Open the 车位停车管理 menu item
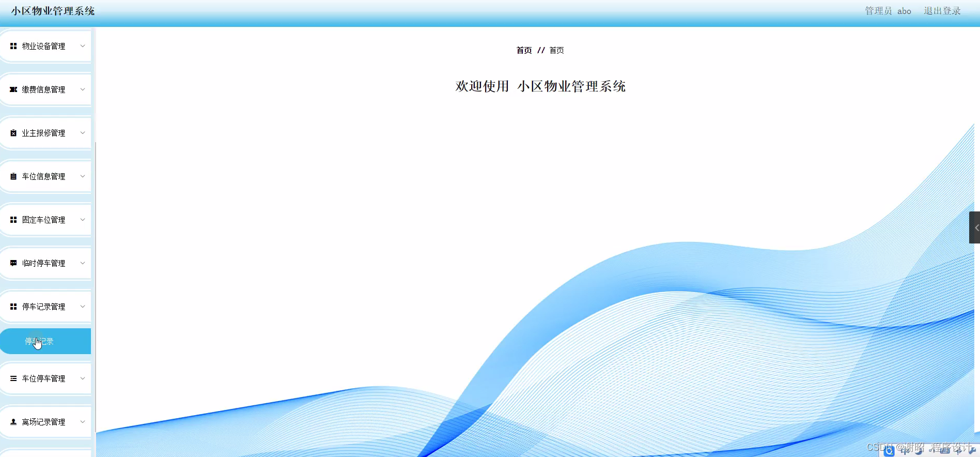Viewport: 980px width, 457px height. (x=45, y=378)
